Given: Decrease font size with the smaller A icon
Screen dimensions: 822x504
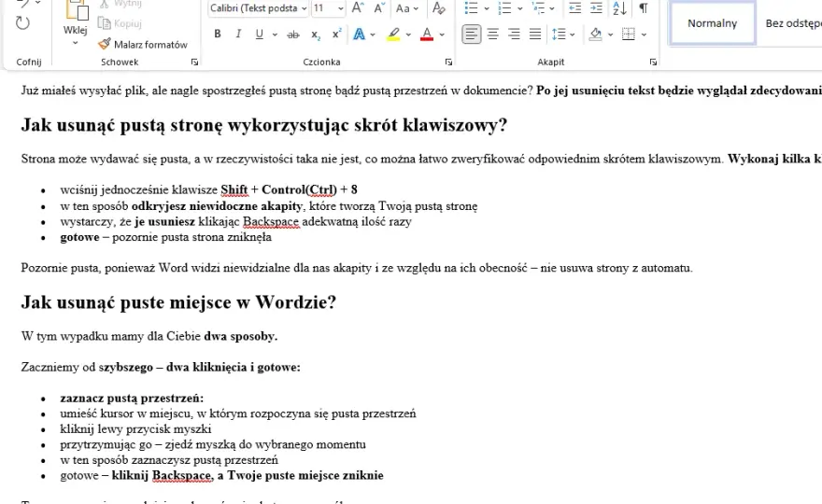Looking at the screenshot, I should tap(379, 8).
